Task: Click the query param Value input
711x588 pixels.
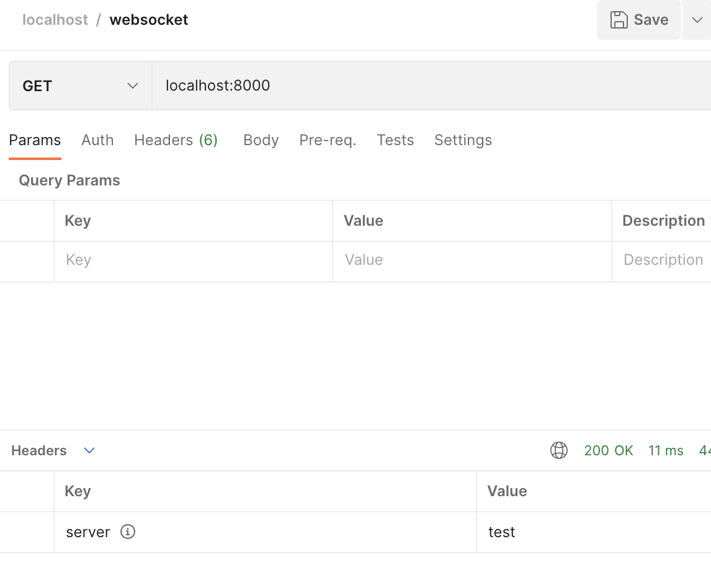Action: (x=472, y=260)
